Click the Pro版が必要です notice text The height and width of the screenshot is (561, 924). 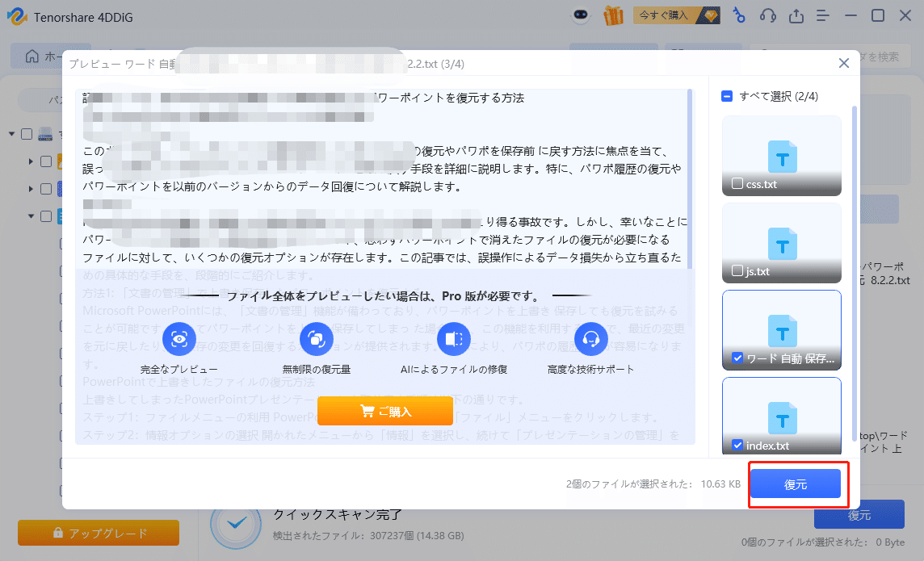pyautogui.click(x=385, y=295)
